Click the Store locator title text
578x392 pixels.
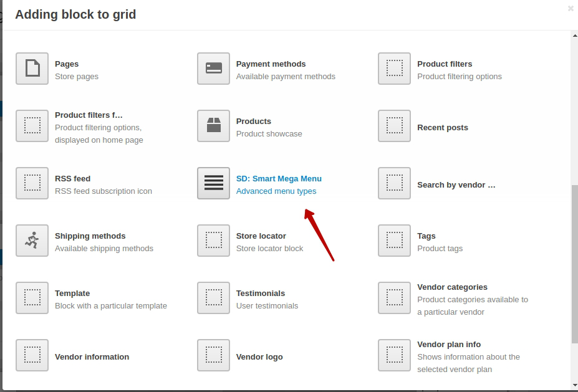(261, 236)
